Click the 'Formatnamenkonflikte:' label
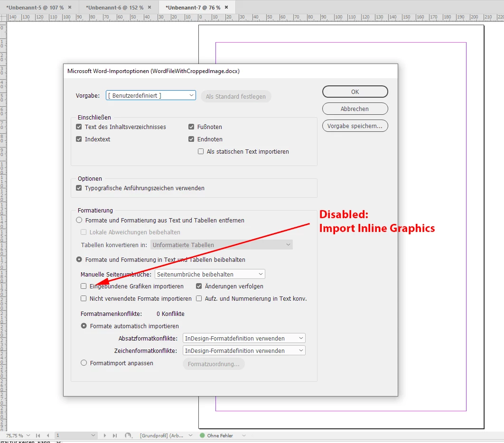 [x=111, y=314]
